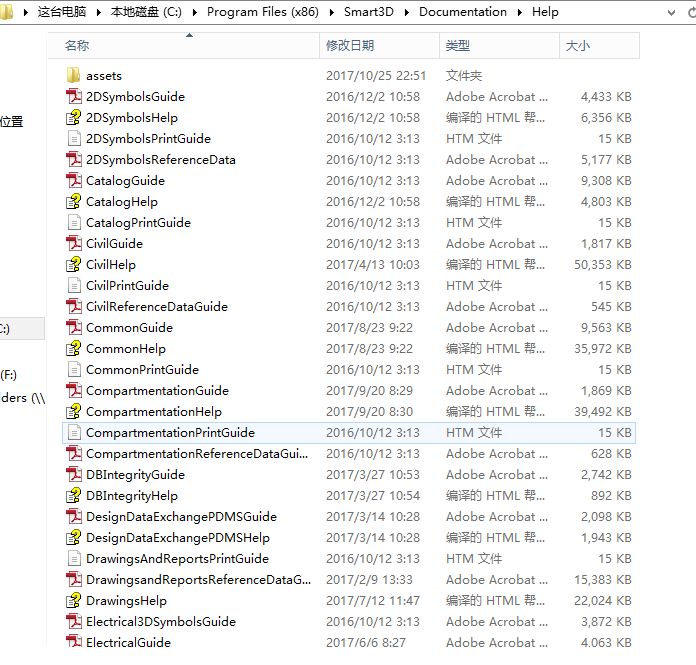696x665 pixels.
Task: Click the 2DSymbolsGuide PDF icon
Action: pyautogui.click(x=74, y=96)
